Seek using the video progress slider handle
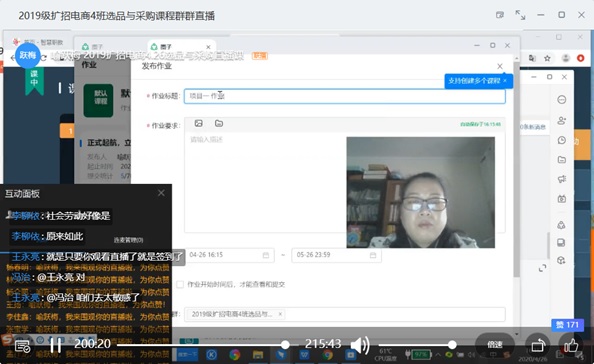 coord(285,345)
